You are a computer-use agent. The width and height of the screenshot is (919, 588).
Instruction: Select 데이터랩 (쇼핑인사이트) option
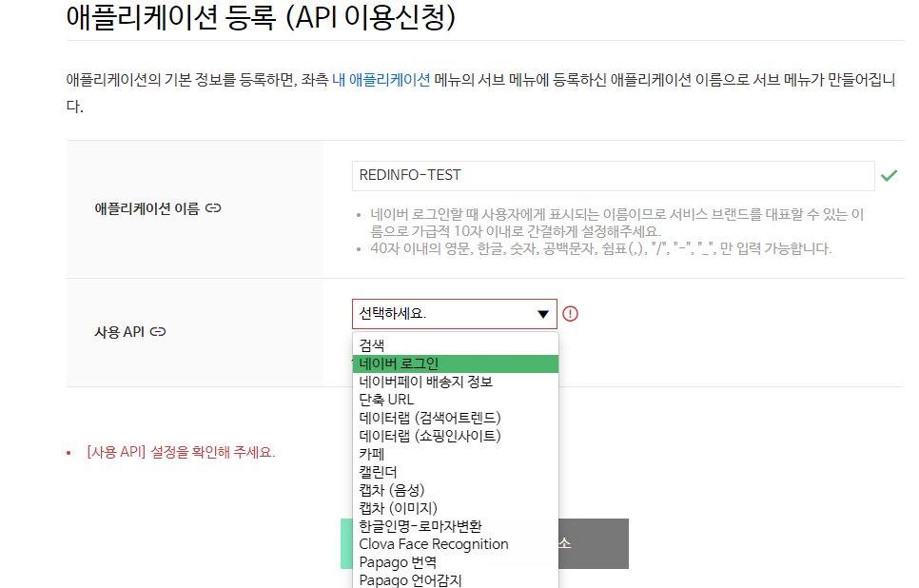(456, 436)
